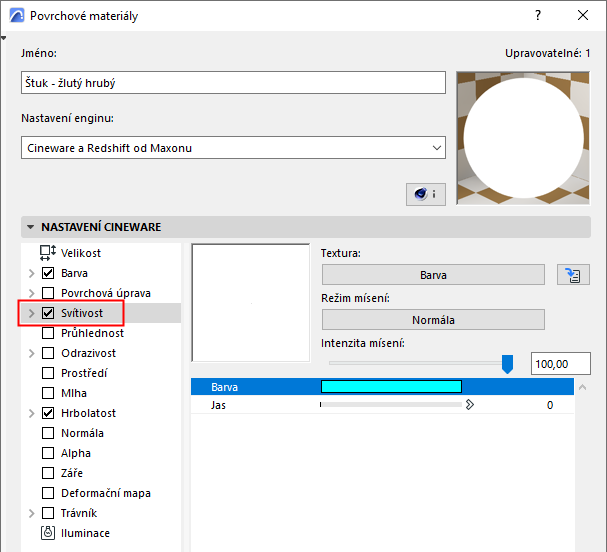Click the Archicad logo in the title bar
The height and width of the screenshot is (552, 607).
point(17,15)
